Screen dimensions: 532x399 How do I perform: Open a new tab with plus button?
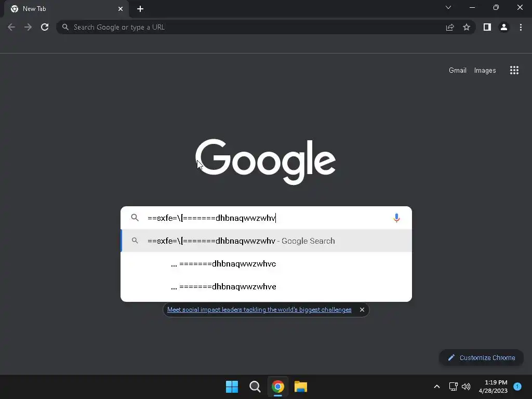tap(140, 9)
